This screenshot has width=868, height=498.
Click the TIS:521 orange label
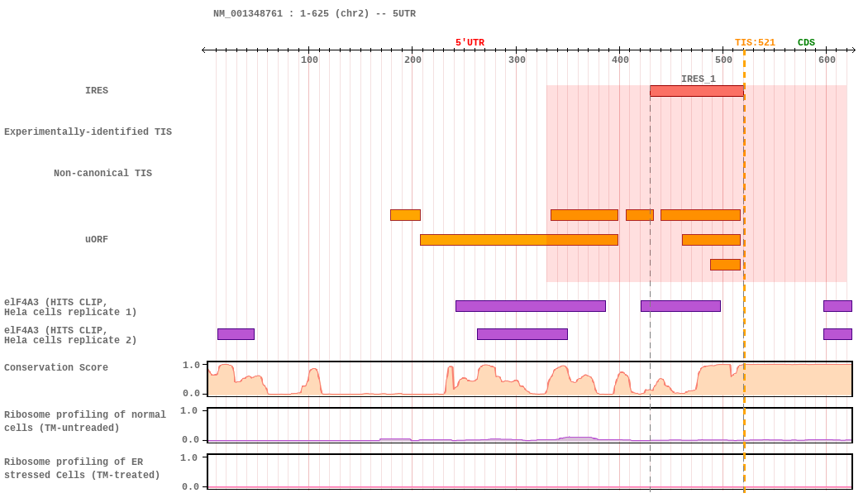click(x=755, y=43)
